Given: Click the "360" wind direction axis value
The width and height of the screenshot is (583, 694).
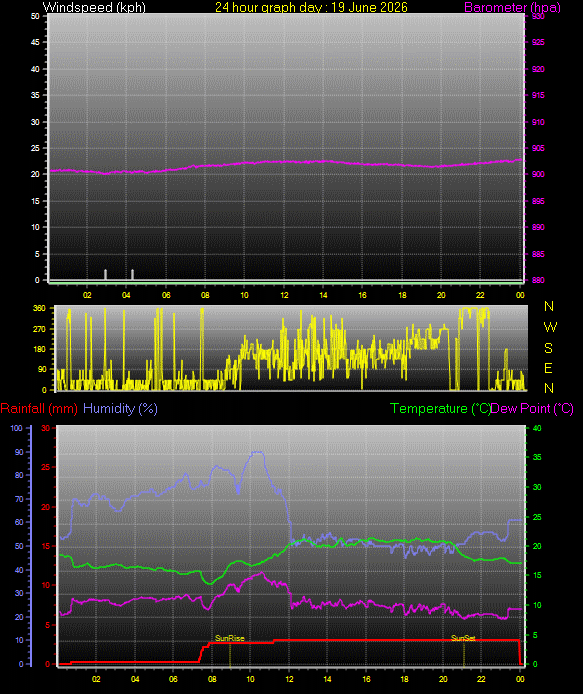Looking at the screenshot, I should click(39, 308).
